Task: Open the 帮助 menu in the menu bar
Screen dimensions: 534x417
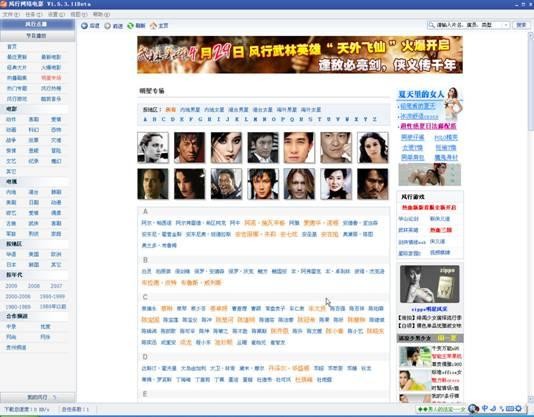Action: click(x=101, y=14)
